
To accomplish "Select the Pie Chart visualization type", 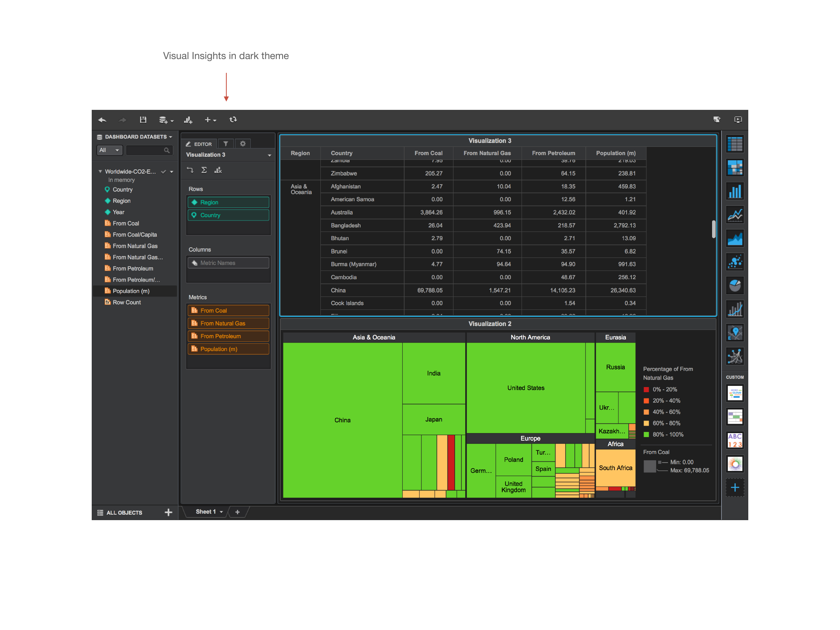I will pos(735,285).
